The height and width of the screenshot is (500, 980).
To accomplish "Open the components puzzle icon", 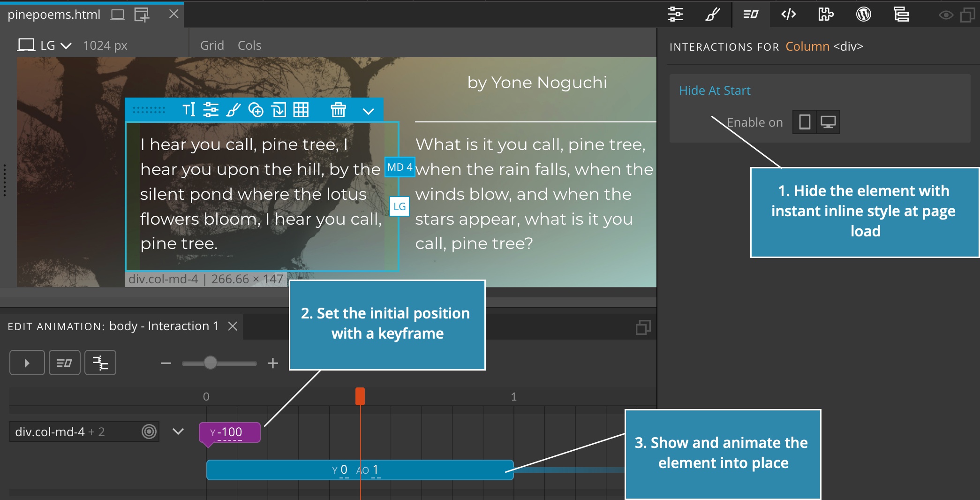I will (x=826, y=15).
